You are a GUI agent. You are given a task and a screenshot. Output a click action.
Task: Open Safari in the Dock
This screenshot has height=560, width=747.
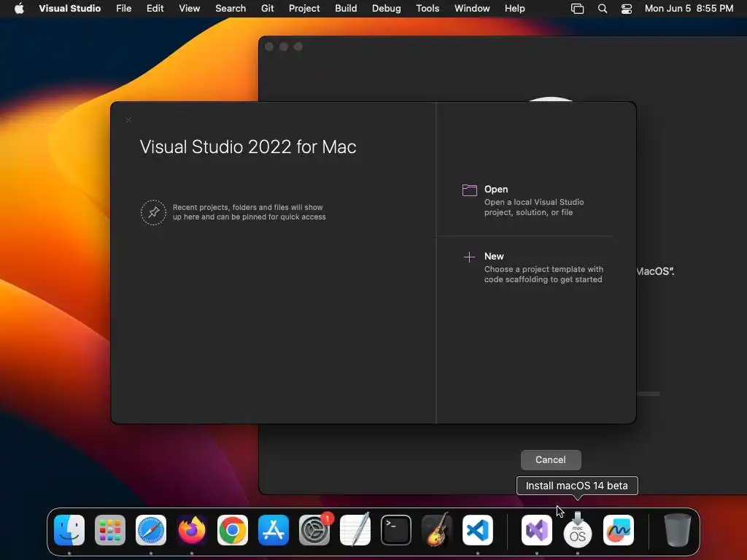tap(151, 530)
